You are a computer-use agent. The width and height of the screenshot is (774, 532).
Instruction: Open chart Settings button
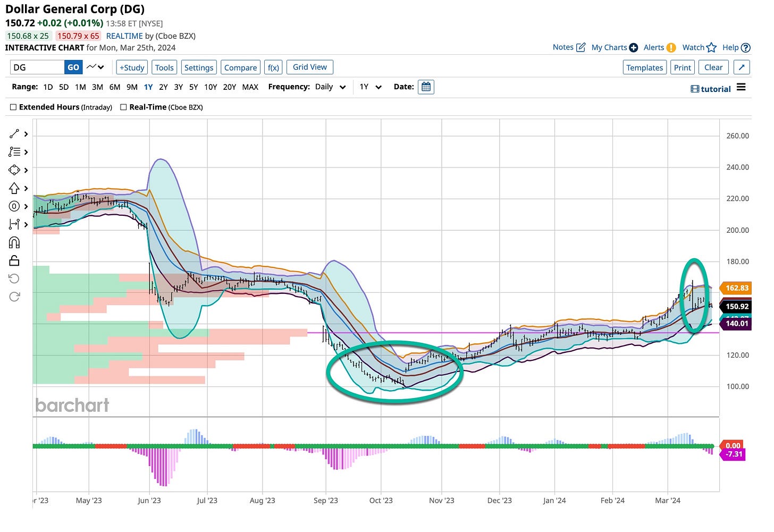pyautogui.click(x=198, y=67)
